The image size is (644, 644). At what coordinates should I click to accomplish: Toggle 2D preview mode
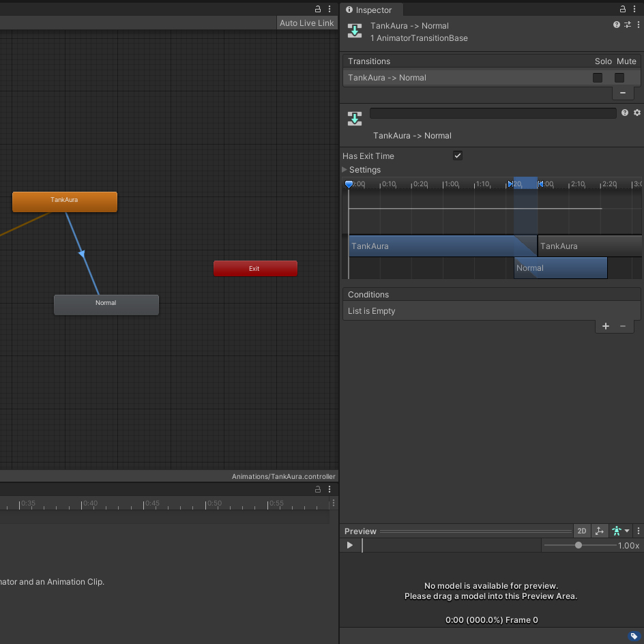pos(582,531)
